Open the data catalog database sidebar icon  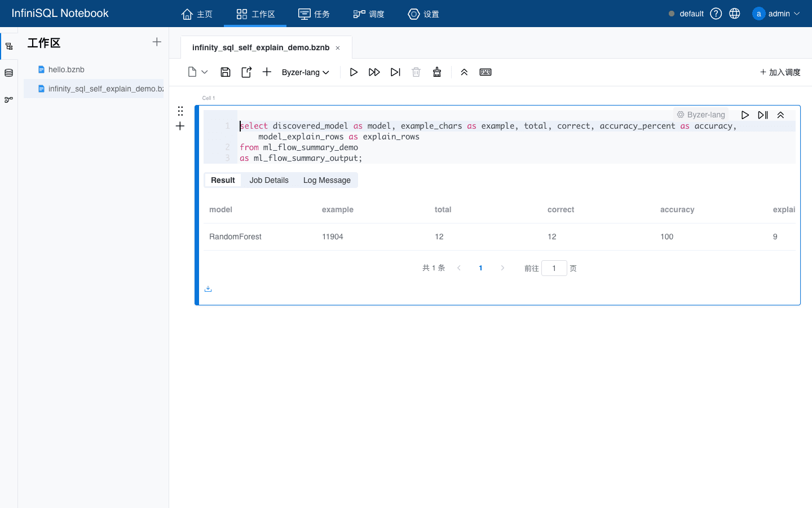9,73
